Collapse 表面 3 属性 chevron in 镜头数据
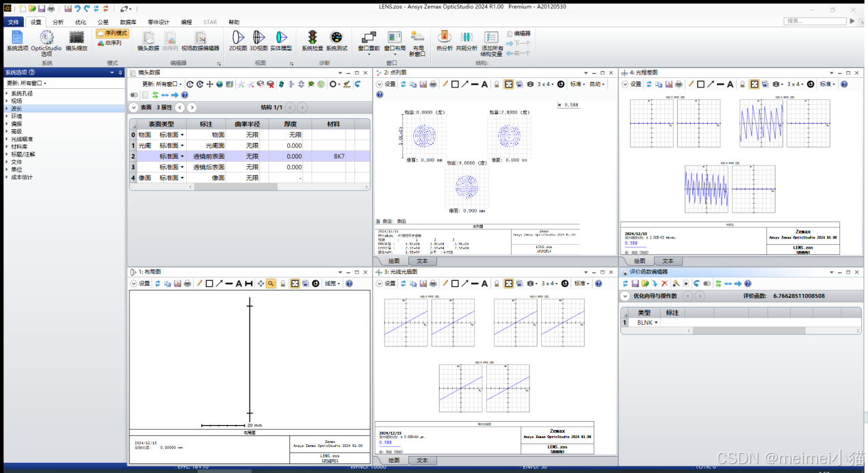Viewport: 868px width, 473px height. click(134, 107)
